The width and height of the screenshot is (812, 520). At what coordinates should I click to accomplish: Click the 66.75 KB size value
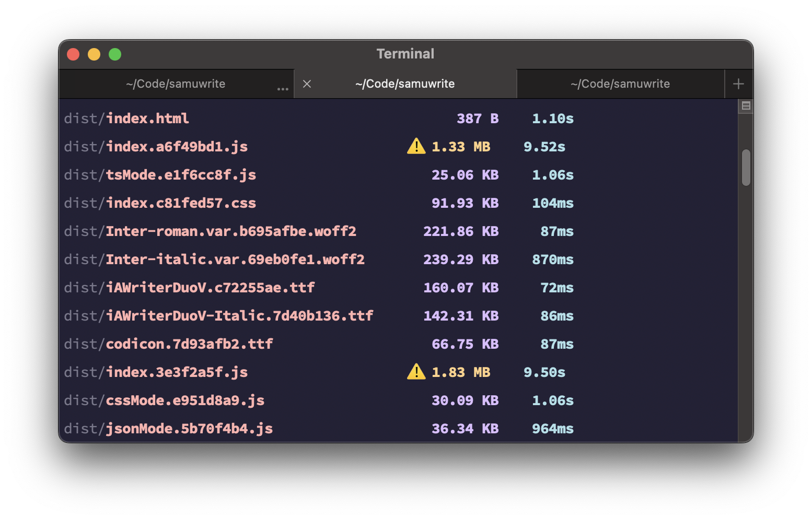pyautogui.click(x=465, y=344)
